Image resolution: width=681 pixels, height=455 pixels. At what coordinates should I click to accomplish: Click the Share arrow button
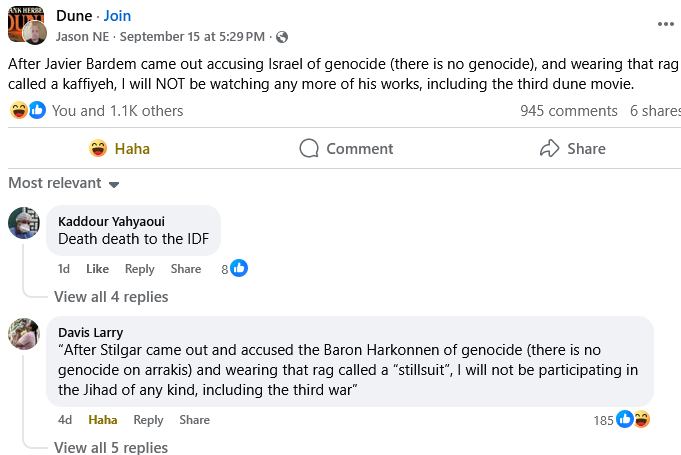(572, 148)
